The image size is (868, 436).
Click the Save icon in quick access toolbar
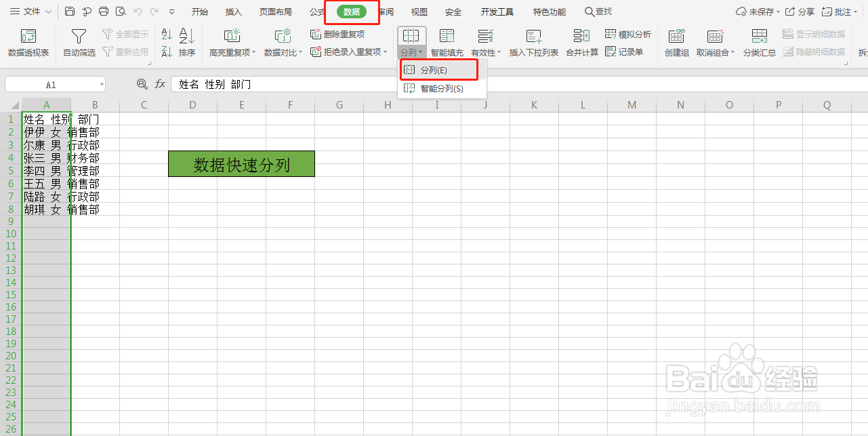point(70,12)
